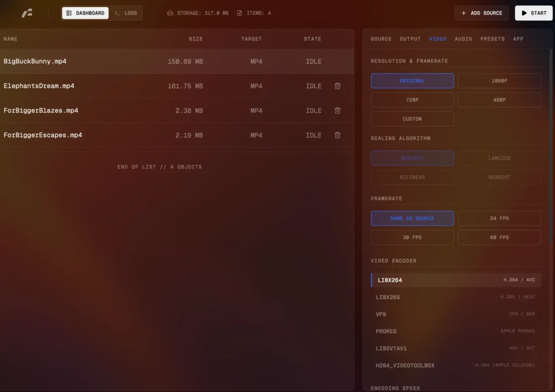
Task: Choose 720P resolution
Action: point(412,100)
